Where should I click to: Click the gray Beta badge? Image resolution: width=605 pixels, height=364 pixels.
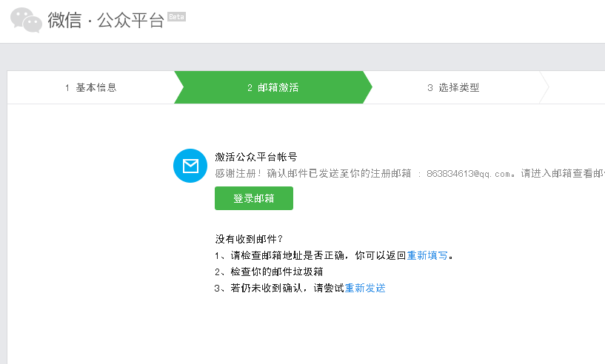tap(176, 16)
